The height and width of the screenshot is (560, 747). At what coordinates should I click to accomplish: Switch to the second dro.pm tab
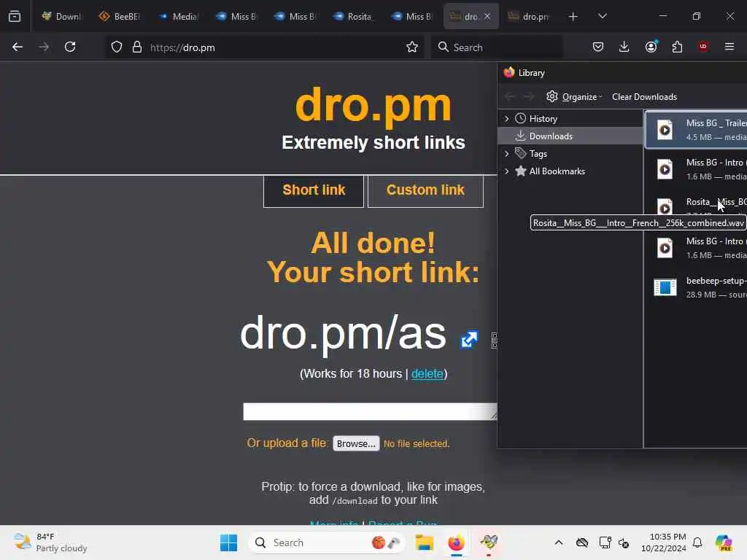[529, 17]
